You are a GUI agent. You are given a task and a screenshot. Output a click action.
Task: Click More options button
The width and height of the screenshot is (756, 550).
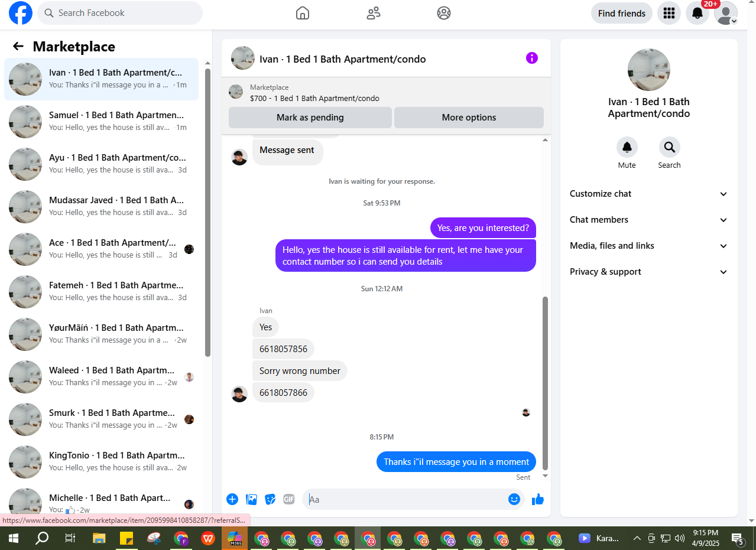(469, 118)
